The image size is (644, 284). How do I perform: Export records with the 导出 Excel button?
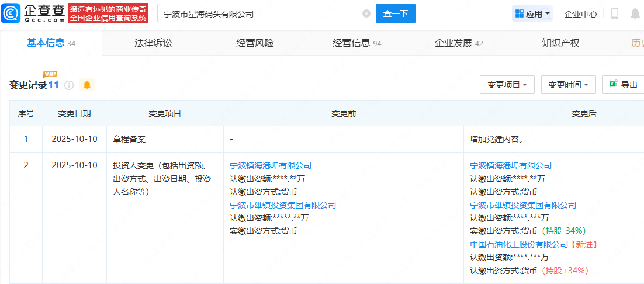(x=623, y=85)
